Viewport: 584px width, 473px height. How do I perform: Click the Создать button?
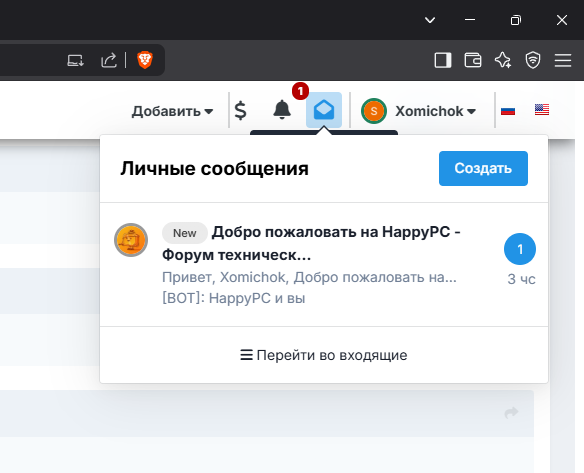(x=483, y=168)
